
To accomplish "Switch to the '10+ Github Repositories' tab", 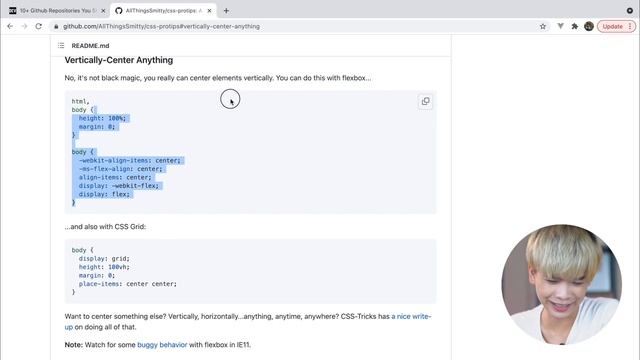I will pos(57,11).
